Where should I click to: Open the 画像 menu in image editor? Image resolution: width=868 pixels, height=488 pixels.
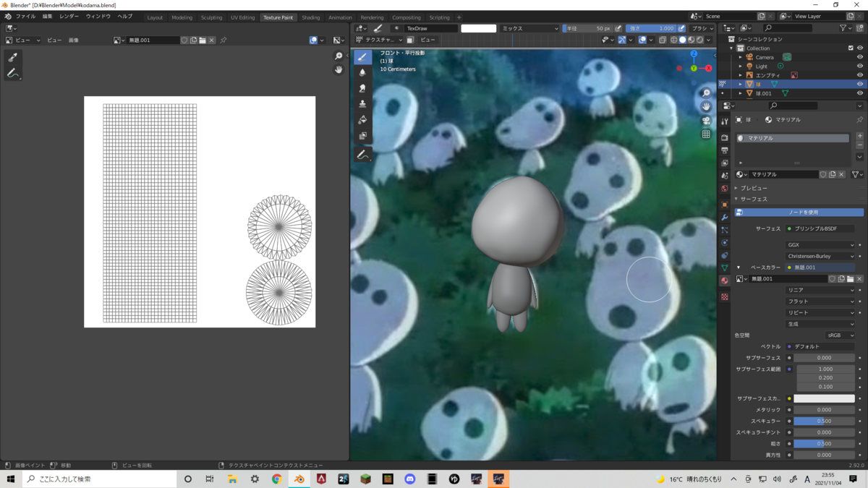click(x=73, y=40)
